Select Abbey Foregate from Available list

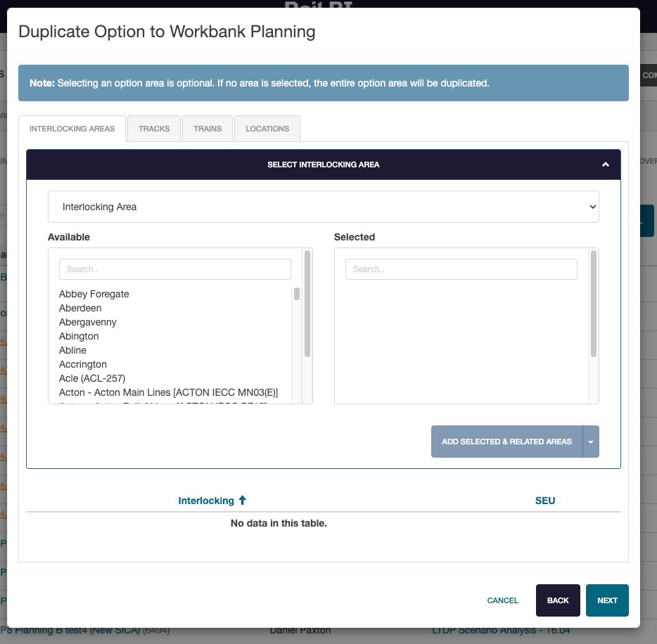pyautogui.click(x=94, y=294)
